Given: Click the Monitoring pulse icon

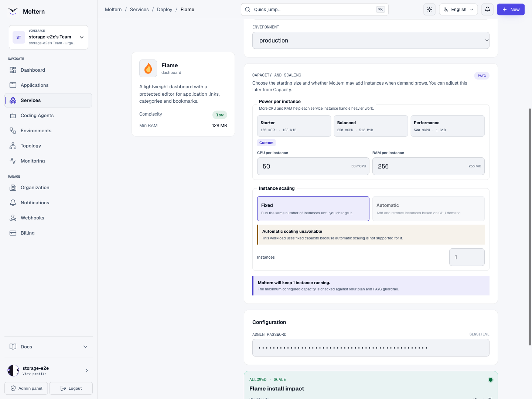Looking at the screenshot, I should tap(13, 161).
